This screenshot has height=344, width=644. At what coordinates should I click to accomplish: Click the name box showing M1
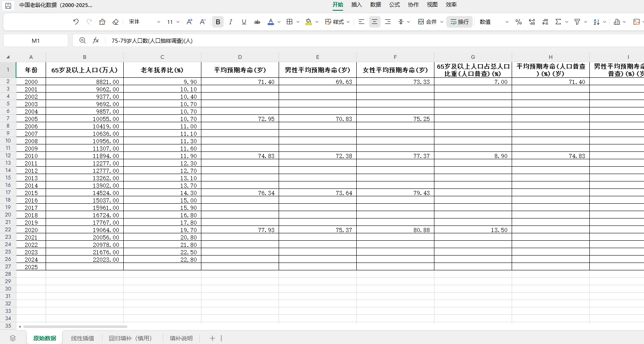(x=36, y=40)
